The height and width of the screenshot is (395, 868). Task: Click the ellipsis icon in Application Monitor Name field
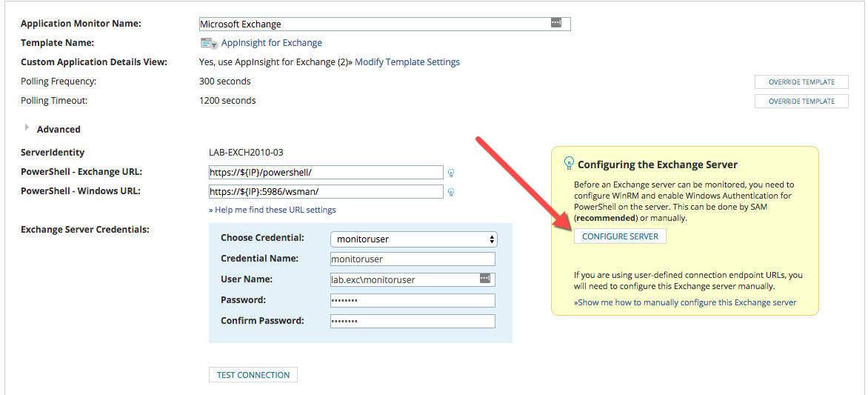[x=556, y=23]
